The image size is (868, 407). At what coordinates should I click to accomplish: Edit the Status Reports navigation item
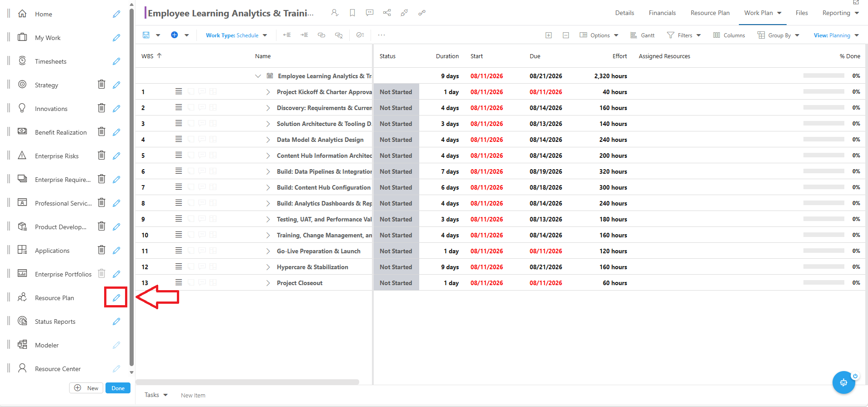pyautogui.click(x=116, y=321)
